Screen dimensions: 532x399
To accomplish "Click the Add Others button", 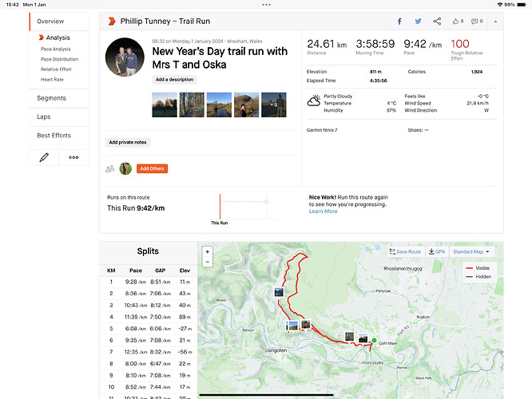I will (x=152, y=168).
